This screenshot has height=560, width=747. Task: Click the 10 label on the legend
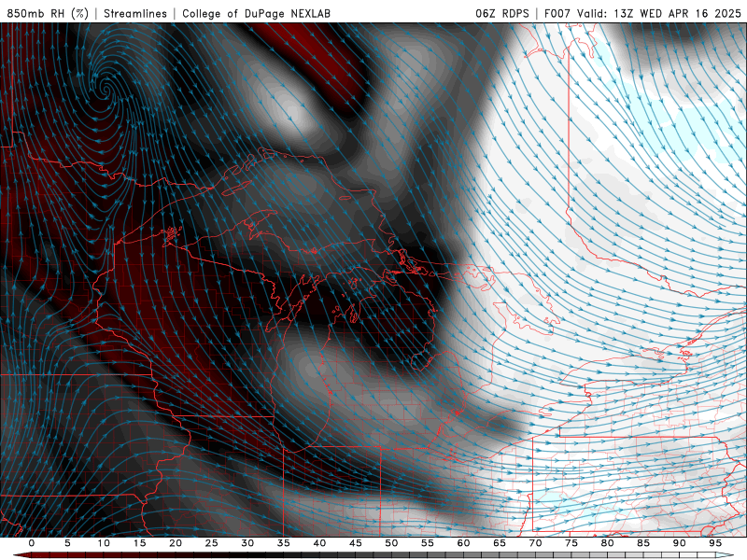click(x=104, y=543)
